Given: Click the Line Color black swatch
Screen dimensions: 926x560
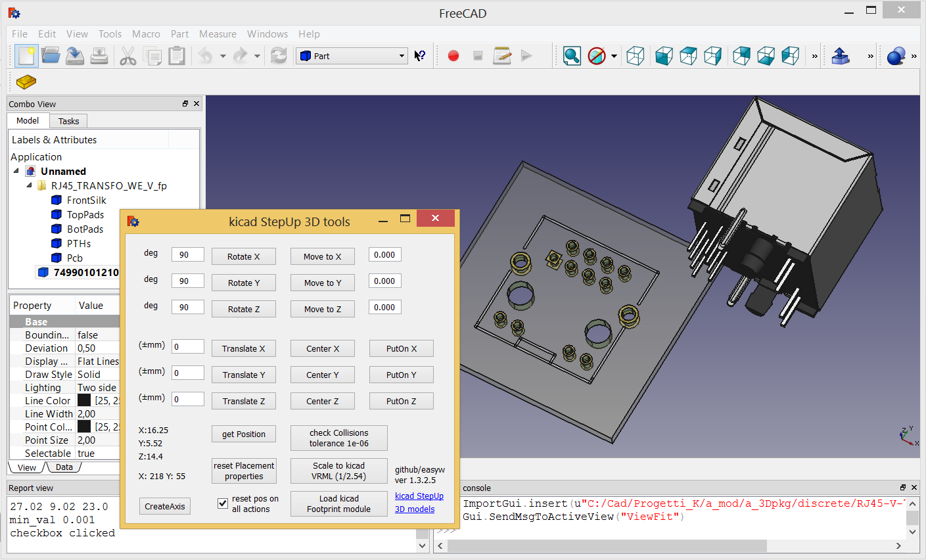Looking at the screenshot, I should 84,400.
